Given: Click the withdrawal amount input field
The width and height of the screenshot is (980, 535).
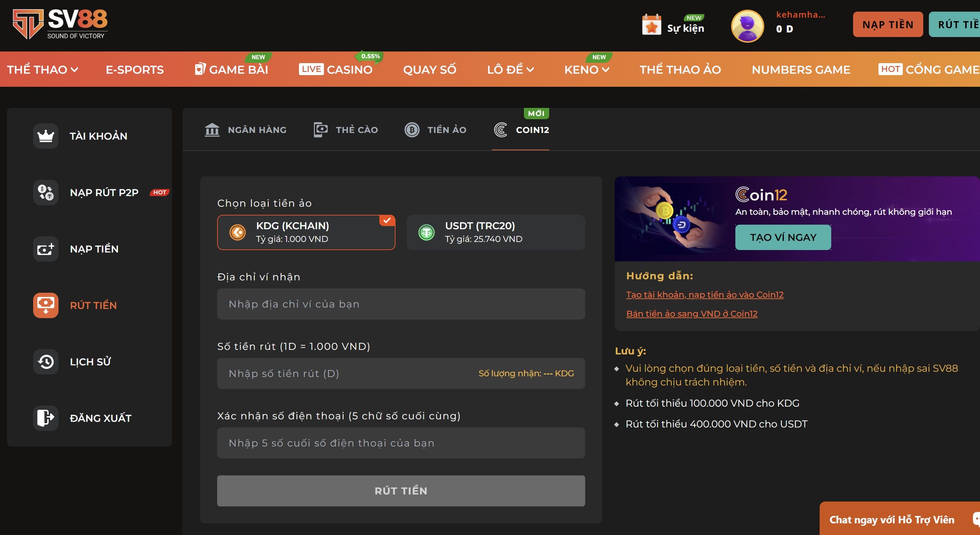Looking at the screenshot, I should click(x=401, y=373).
